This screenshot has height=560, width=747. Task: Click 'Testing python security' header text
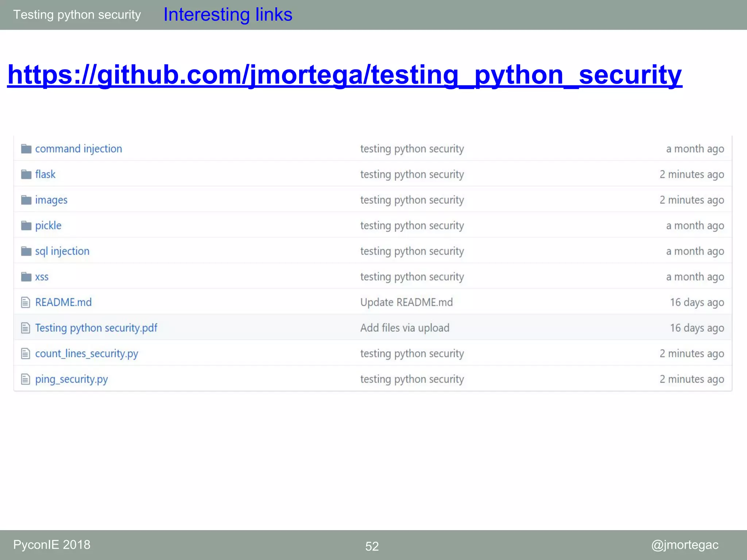pos(77,15)
